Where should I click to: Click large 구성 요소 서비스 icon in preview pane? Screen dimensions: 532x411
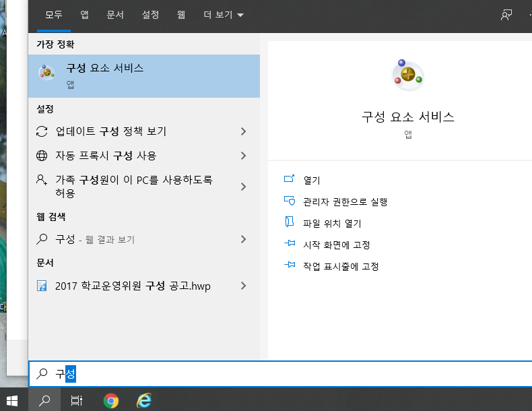(x=407, y=75)
